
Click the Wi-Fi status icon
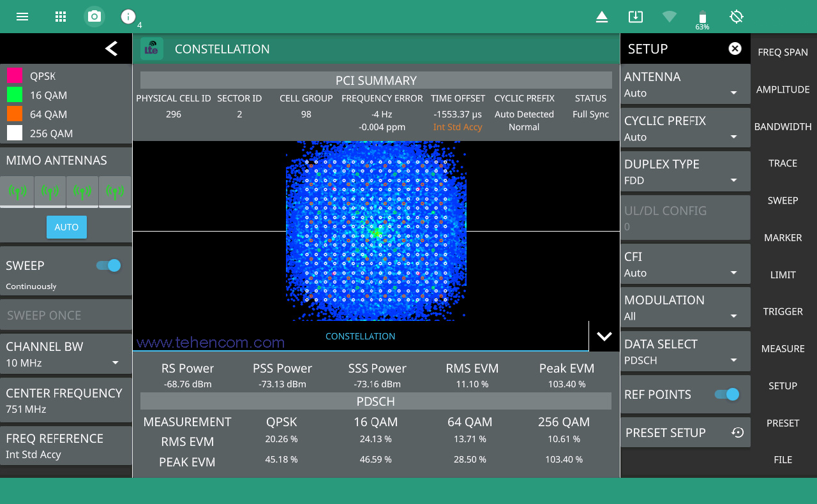coord(669,17)
